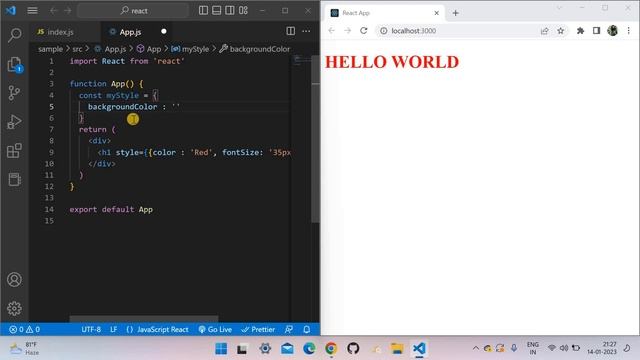
Task: Start Go Live server
Action: (215, 329)
